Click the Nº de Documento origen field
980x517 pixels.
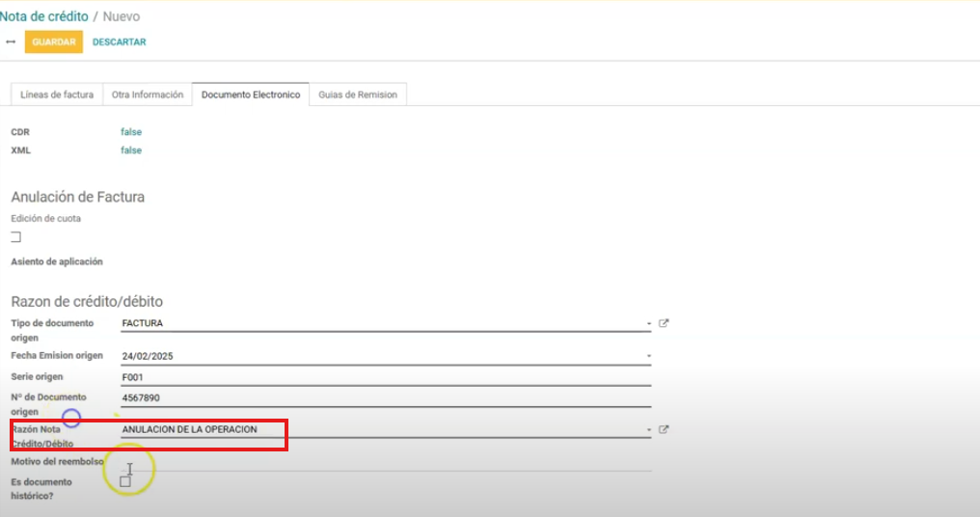386,397
